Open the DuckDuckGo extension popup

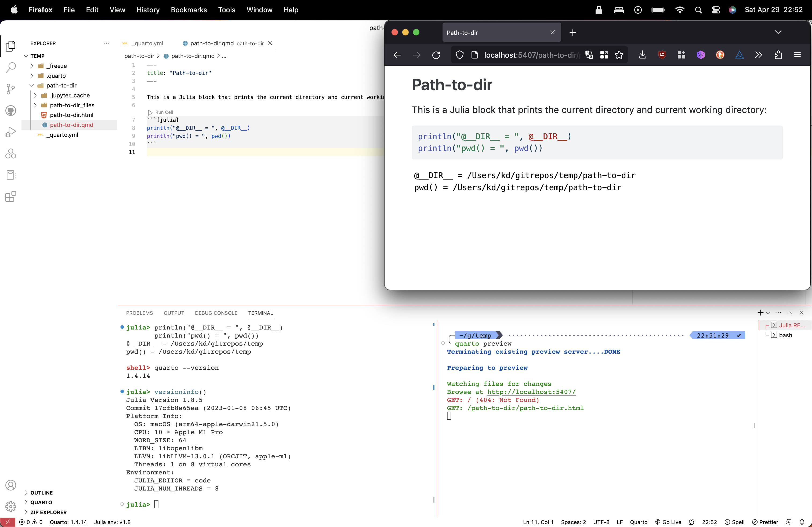click(720, 55)
